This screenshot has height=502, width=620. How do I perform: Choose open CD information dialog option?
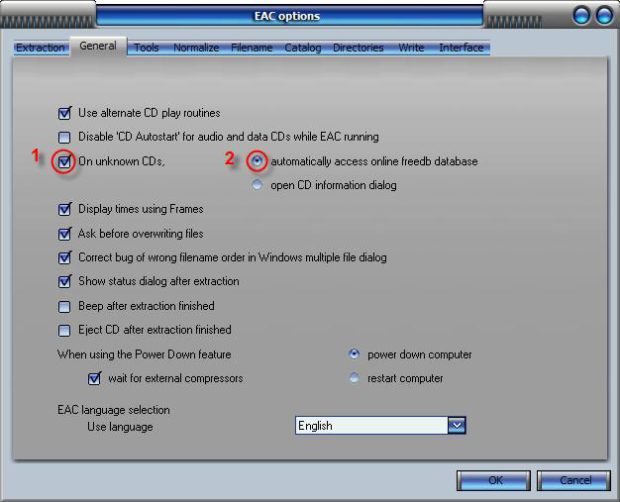[x=257, y=185]
